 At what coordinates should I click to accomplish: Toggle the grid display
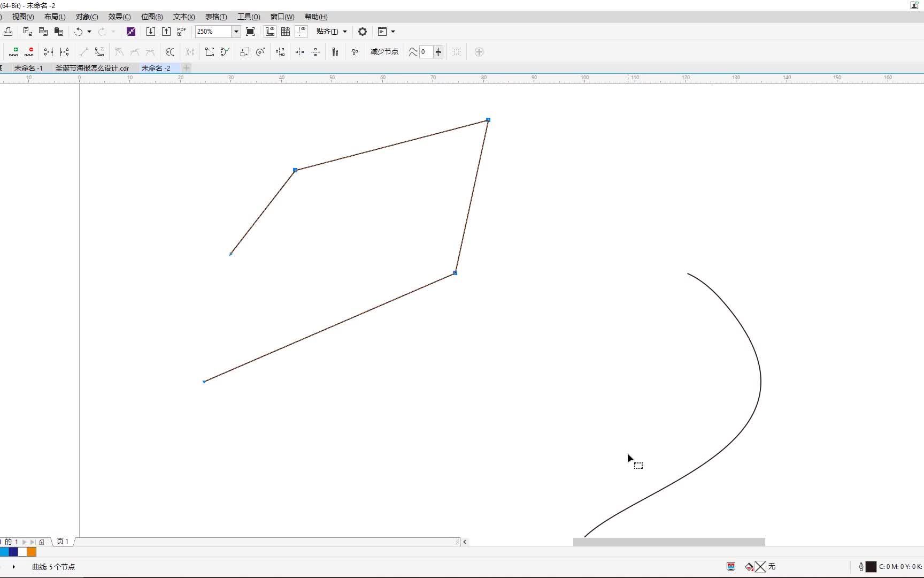pyautogui.click(x=286, y=32)
